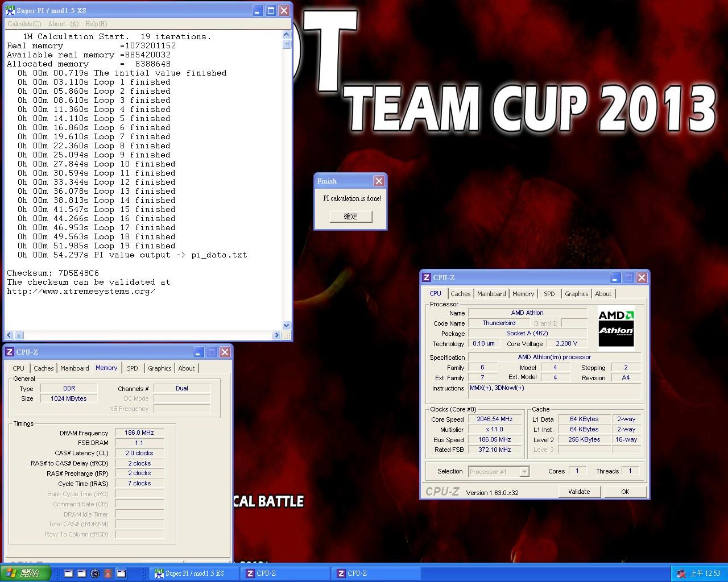Click CAS# Latency value 2.0 clocks
The height and width of the screenshot is (582, 728).
tap(139, 453)
